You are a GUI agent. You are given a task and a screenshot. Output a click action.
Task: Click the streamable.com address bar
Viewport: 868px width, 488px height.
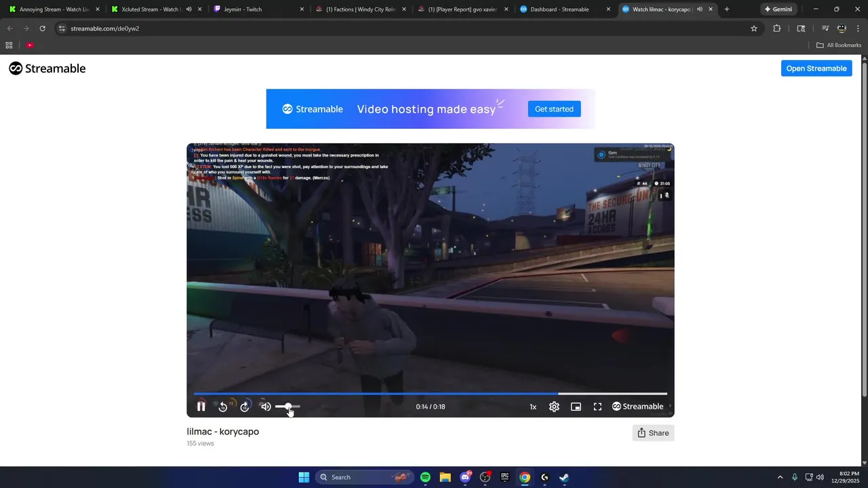408,28
